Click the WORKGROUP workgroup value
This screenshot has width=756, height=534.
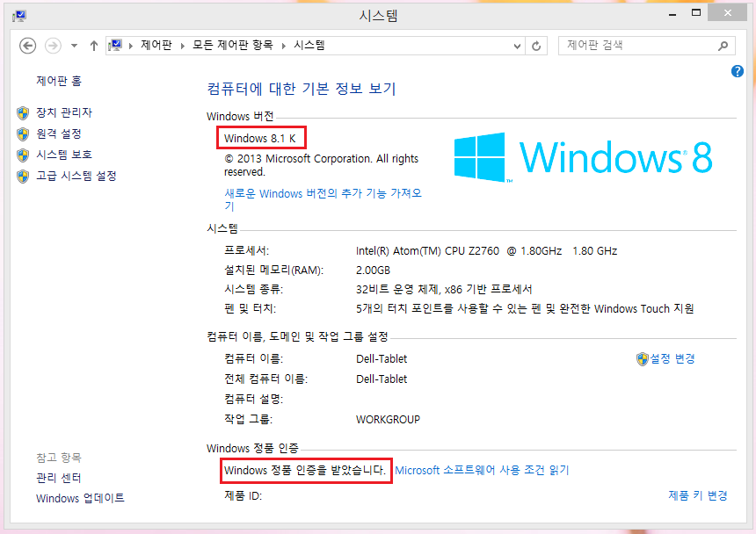click(389, 420)
